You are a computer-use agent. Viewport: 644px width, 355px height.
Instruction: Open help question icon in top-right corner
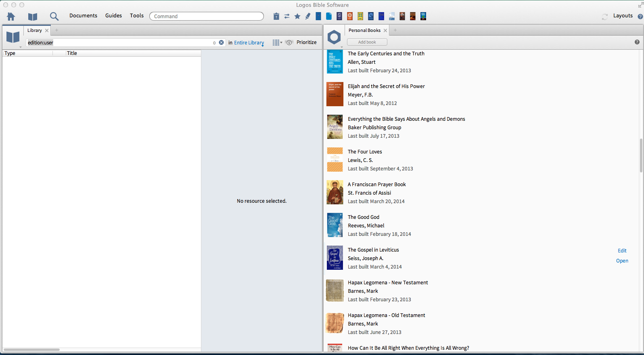tap(640, 17)
